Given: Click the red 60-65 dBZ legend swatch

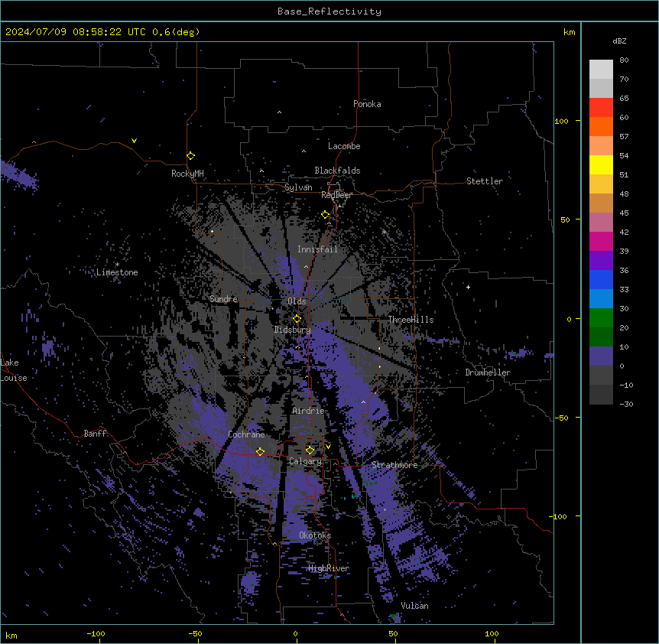Looking at the screenshot, I should click(601, 108).
